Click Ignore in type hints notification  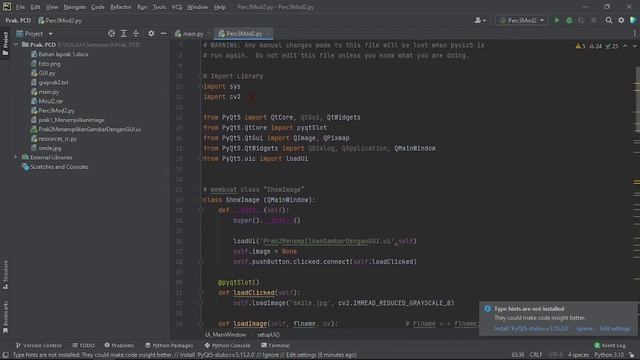(x=584, y=329)
